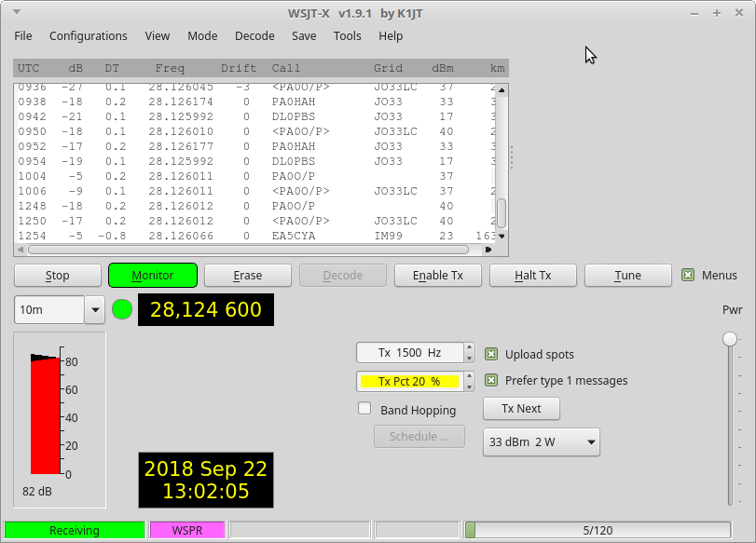Minimize the WSJT-X window

click(x=694, y=14)
